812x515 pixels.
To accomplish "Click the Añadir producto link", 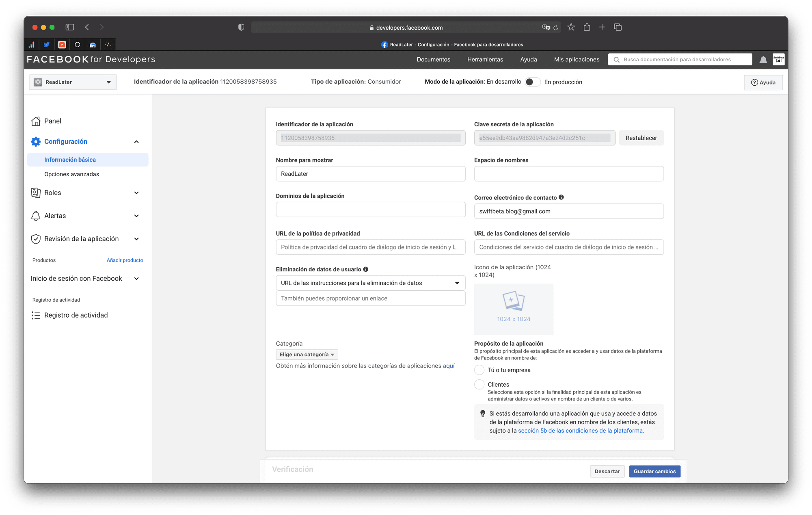I will [x=125, y=260].
